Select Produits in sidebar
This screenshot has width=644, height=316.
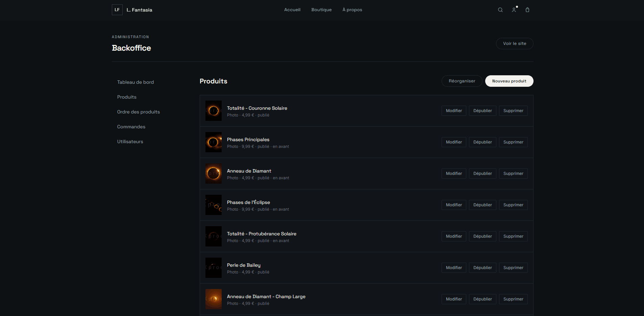tap(127, 97)
